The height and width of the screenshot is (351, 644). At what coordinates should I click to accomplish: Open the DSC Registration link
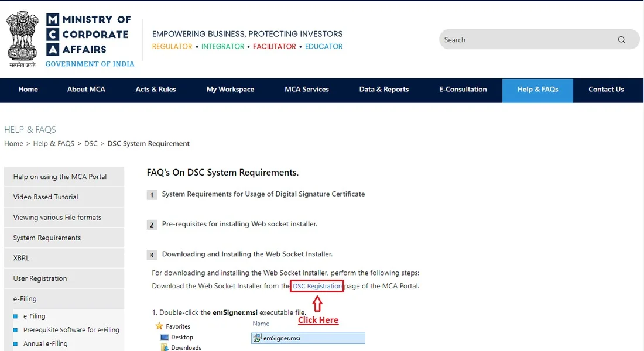(317, 286)
